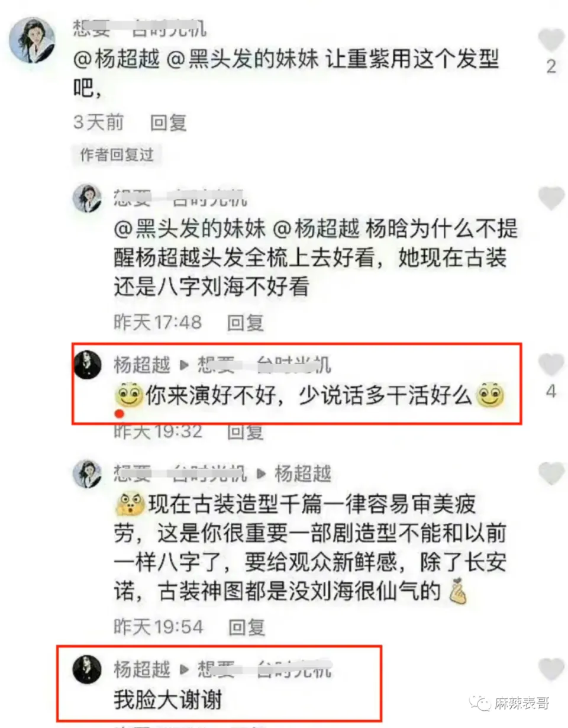This screenshot has height=728, width=568.
Task: Like the top comment with 2 likes
Action: [x=551, y=41]
